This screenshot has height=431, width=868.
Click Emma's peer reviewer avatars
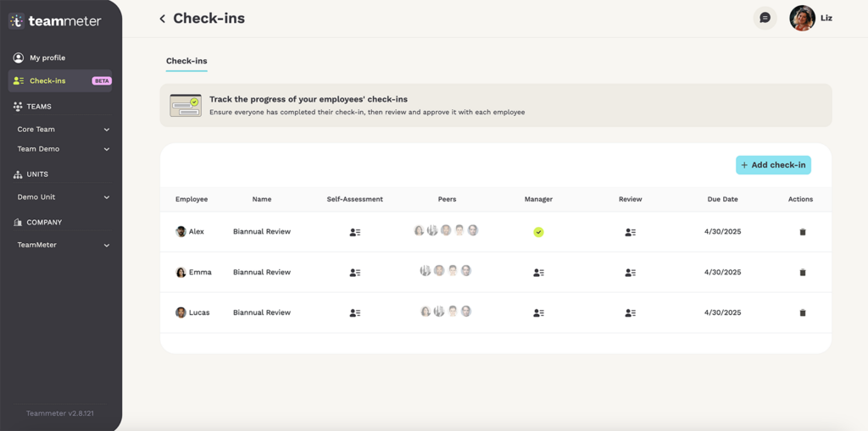(446, 271)
